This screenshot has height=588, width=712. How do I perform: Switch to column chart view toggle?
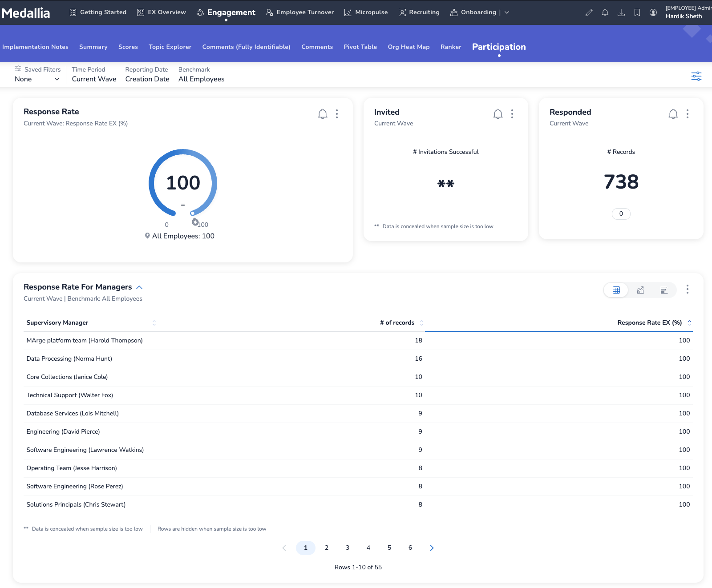pyautogui.click(x=640, y=290)
